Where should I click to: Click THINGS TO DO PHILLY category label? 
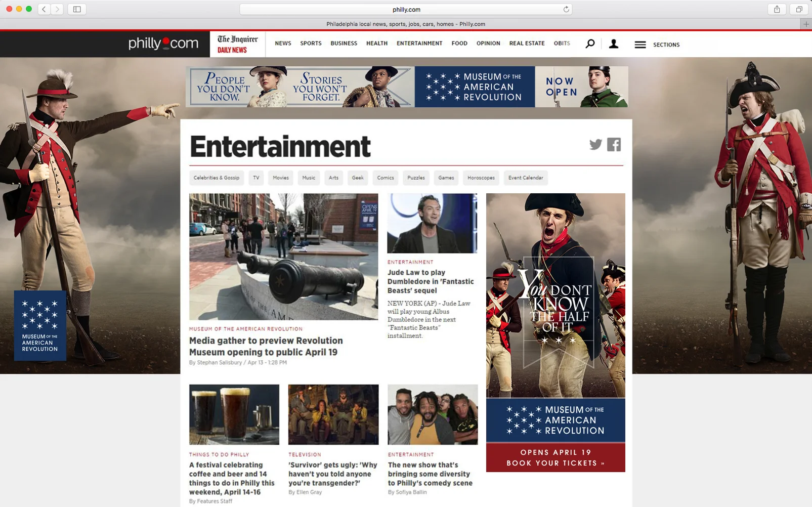pos(219,454)
